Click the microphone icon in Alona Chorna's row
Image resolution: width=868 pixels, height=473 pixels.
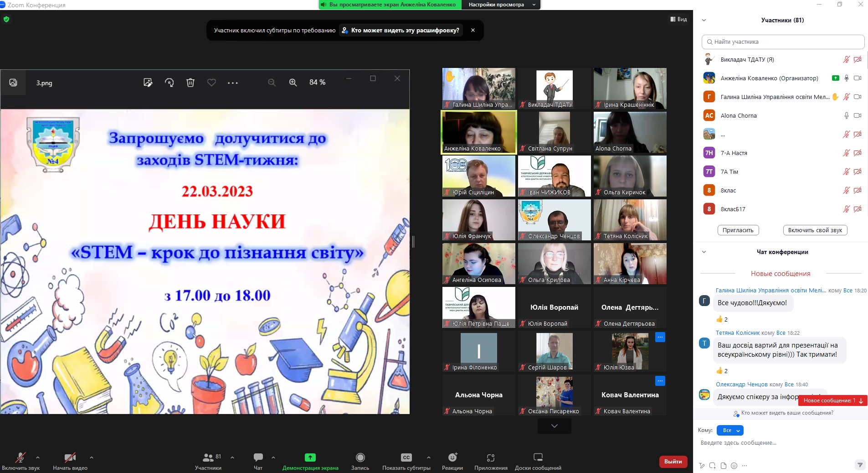[x=846, y=115]
